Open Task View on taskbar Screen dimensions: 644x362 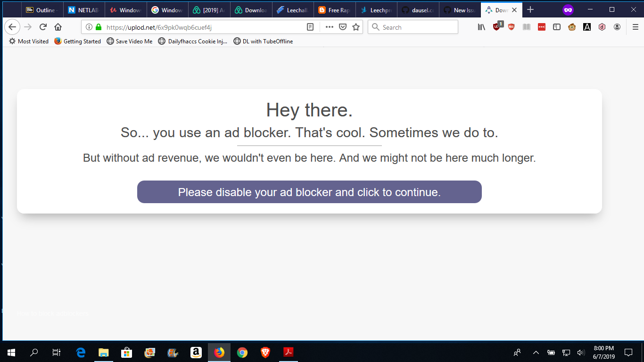[57, 352]
